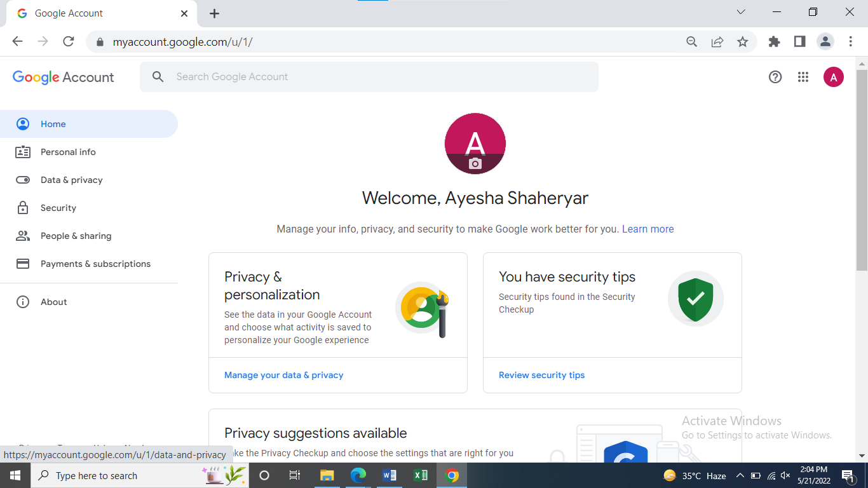Show hidden system tray icons

point(740,475)
